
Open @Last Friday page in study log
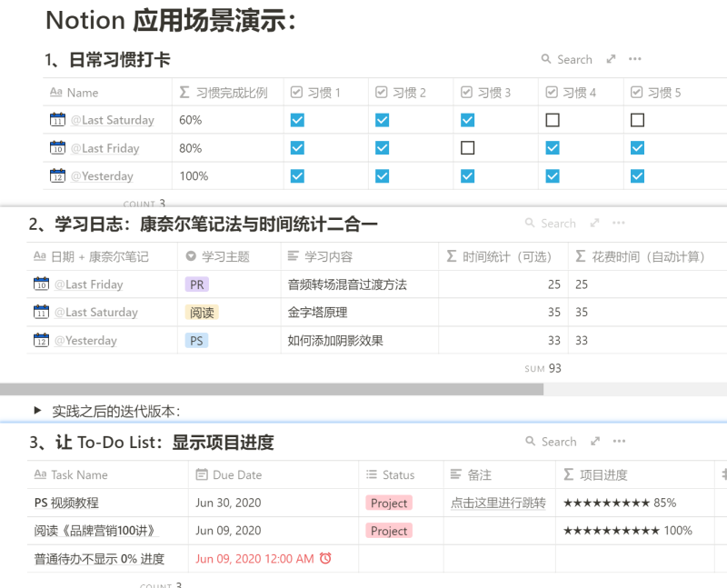tap(88, 284)
